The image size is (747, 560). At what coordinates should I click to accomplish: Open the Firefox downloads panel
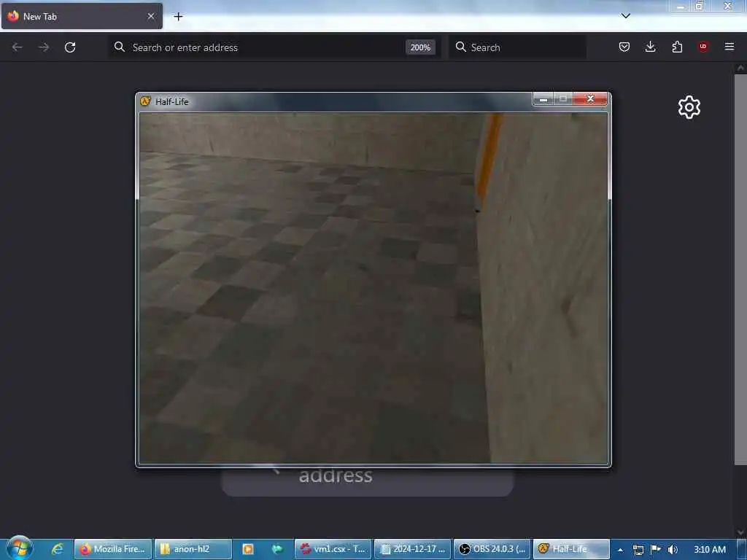pyautogui.click(x=650, y=47)
